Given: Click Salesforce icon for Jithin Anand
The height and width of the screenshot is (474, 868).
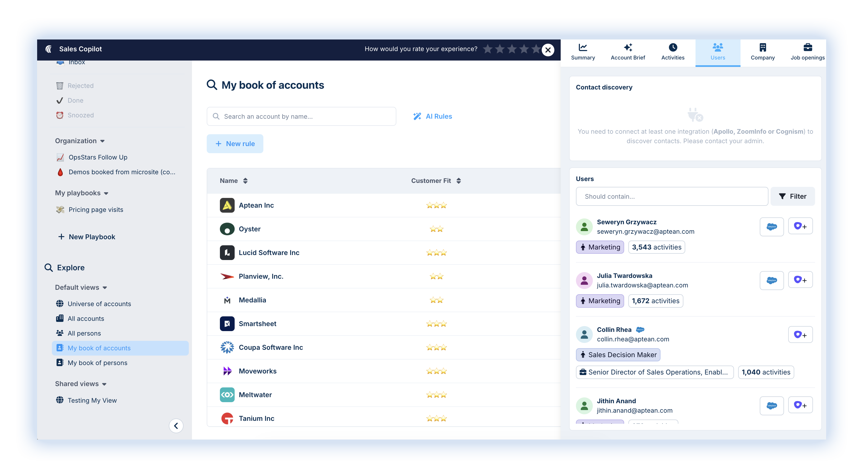Looking at the screenshot, I should point(771,405).
